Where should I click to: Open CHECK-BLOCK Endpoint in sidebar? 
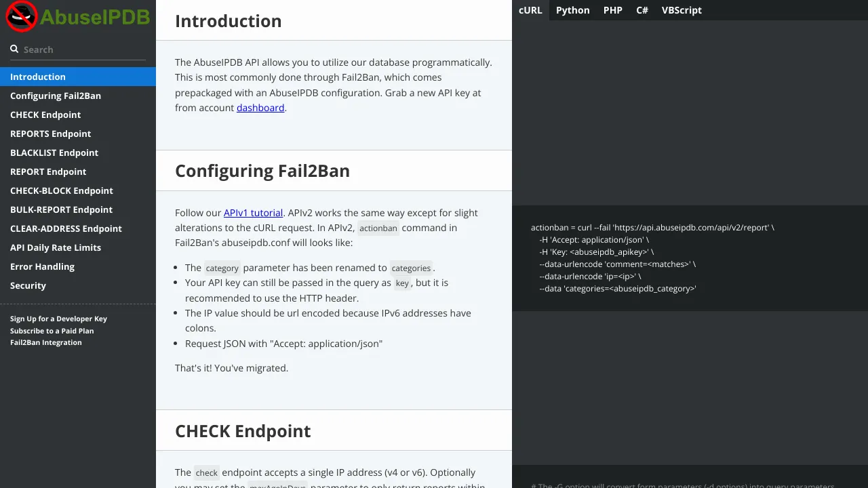click(x=78, y=190)
